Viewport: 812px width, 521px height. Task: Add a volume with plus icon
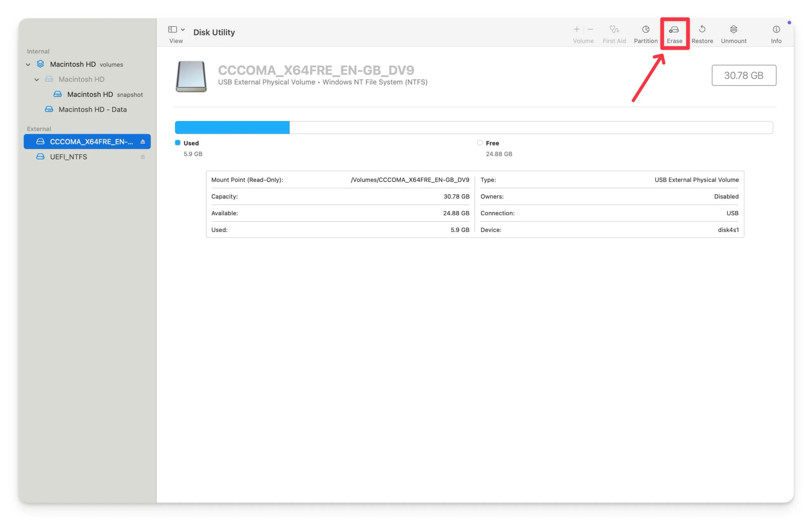pyautogui.click(x=577, y=29)
